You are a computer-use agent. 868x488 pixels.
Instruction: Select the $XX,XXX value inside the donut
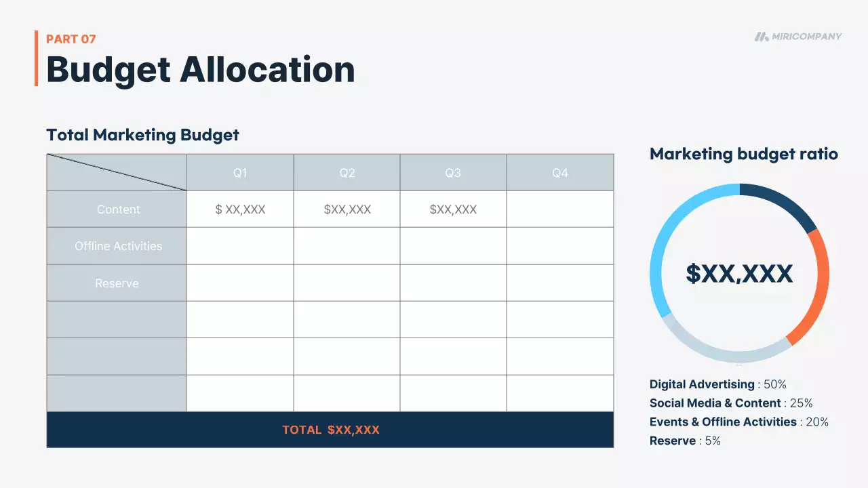(739, 274)
